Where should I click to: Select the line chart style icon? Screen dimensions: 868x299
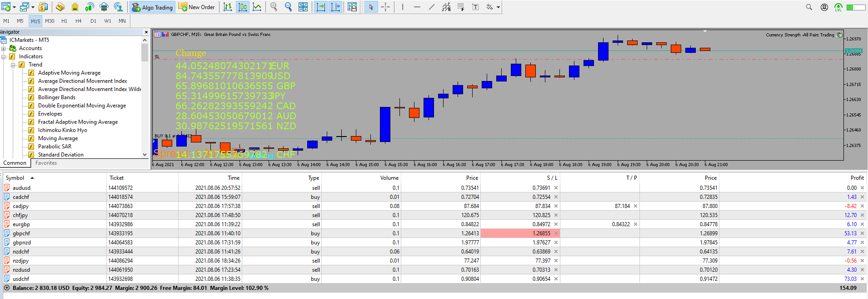coord(257,7)
